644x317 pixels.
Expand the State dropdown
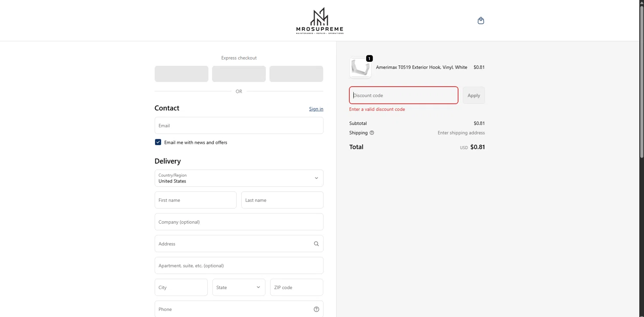[x=239, y=287]
